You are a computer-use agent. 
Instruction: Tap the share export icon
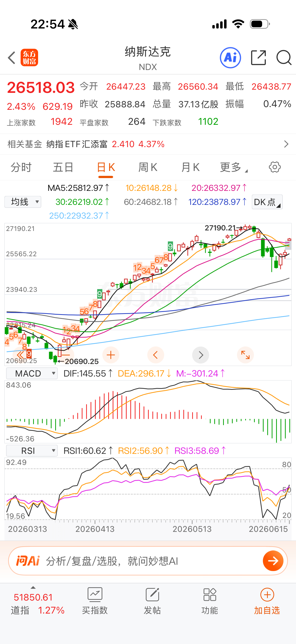click(x=258, y=58)
